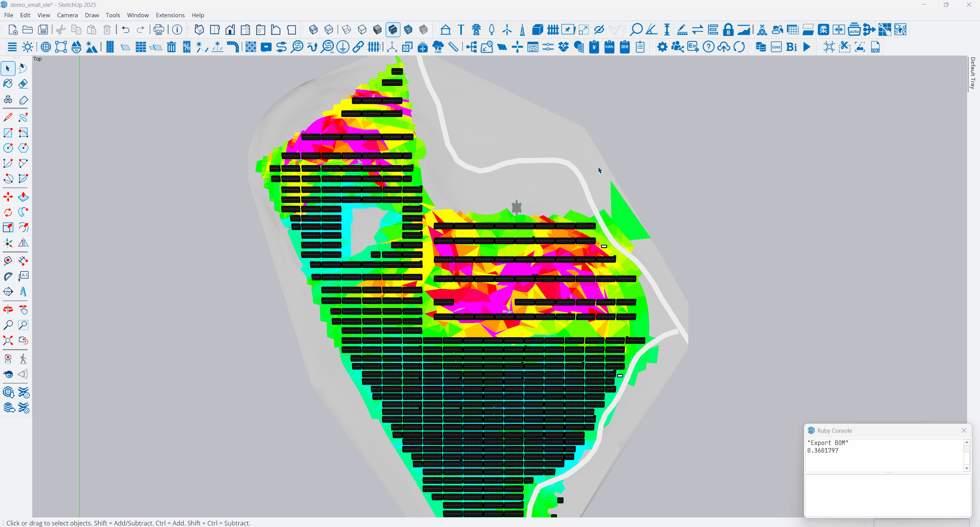
Task: Click Zoom Extents in left toolbar
Action: click(8, 340)
